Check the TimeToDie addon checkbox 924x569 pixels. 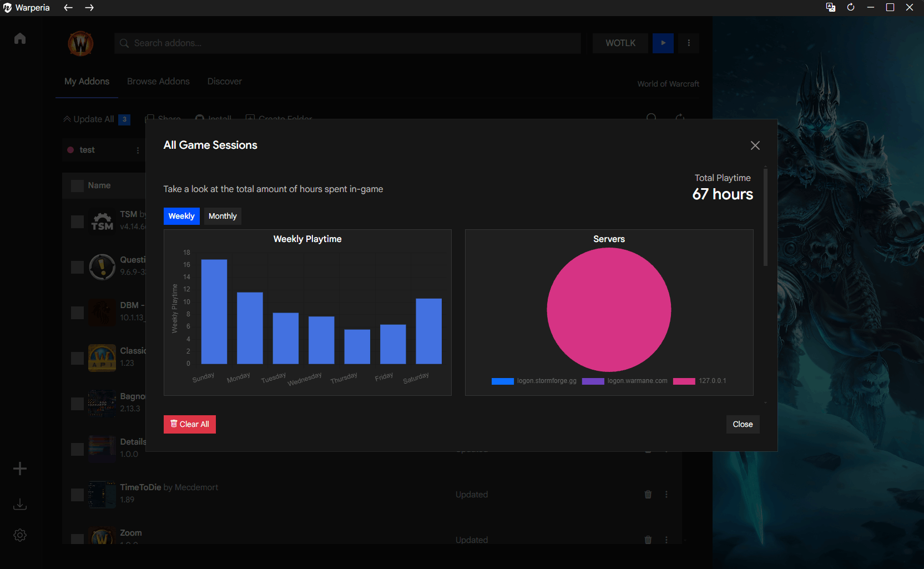(77, 495)
